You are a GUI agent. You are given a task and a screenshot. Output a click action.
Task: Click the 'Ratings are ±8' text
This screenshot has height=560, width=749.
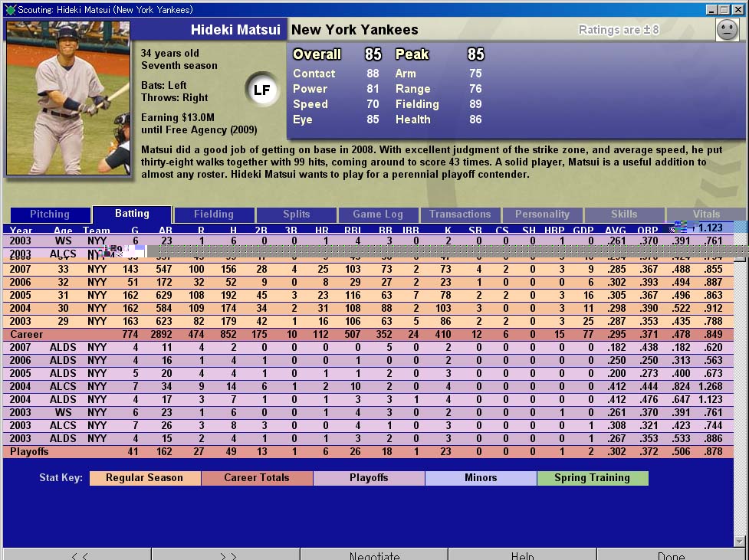[619, 30]
